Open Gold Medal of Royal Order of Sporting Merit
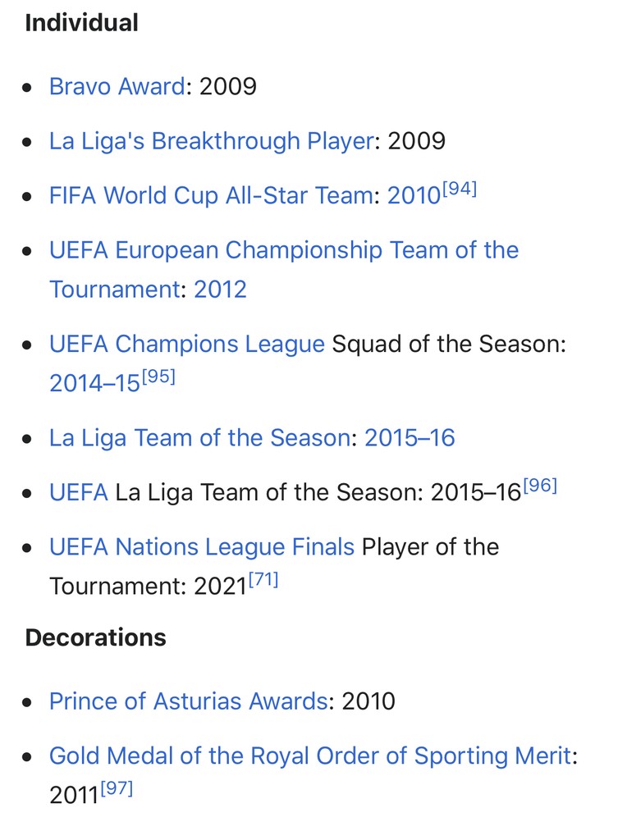The width and height of the screenshot is (627, 840). 310,756
